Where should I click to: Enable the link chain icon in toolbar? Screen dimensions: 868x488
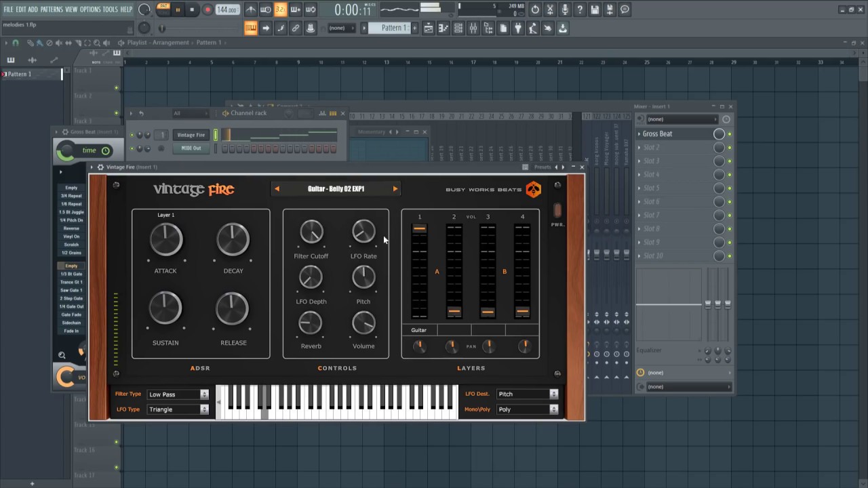(296, 28)
